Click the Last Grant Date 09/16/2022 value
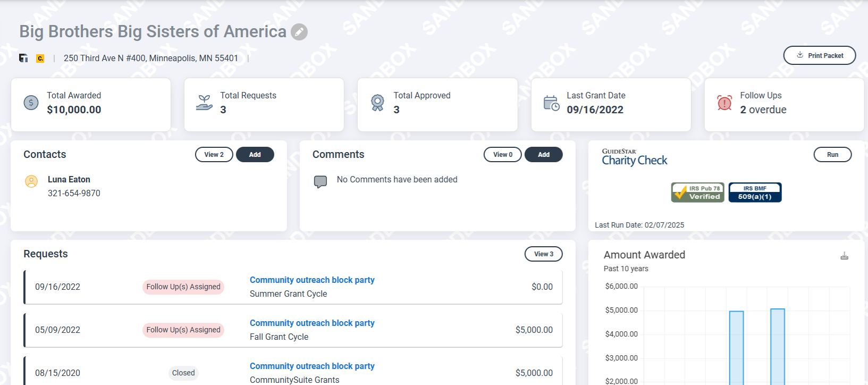Screen dimensions: 868x385 click(595, 110)
